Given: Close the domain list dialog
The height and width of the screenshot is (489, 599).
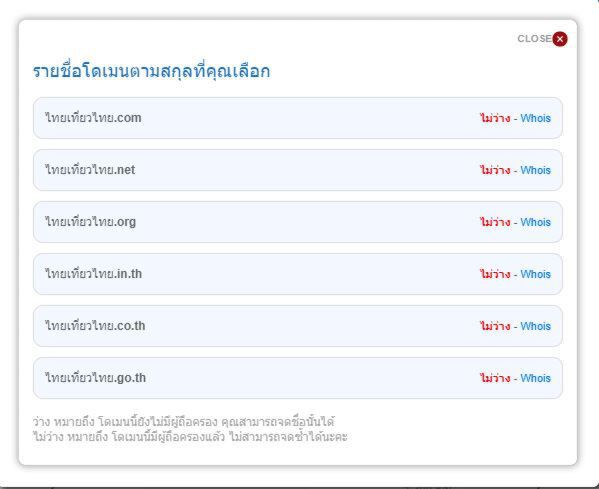Looking at the screenshot, I should (560, 39).
